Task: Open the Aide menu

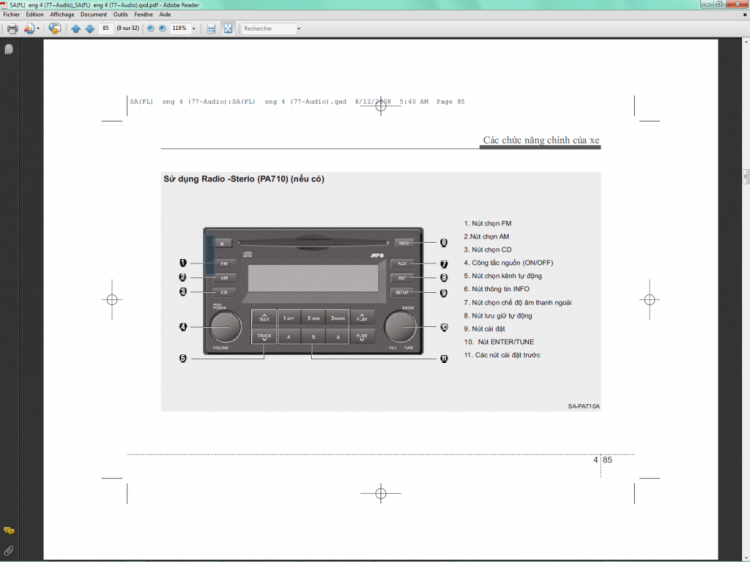Action: (165, 15)
